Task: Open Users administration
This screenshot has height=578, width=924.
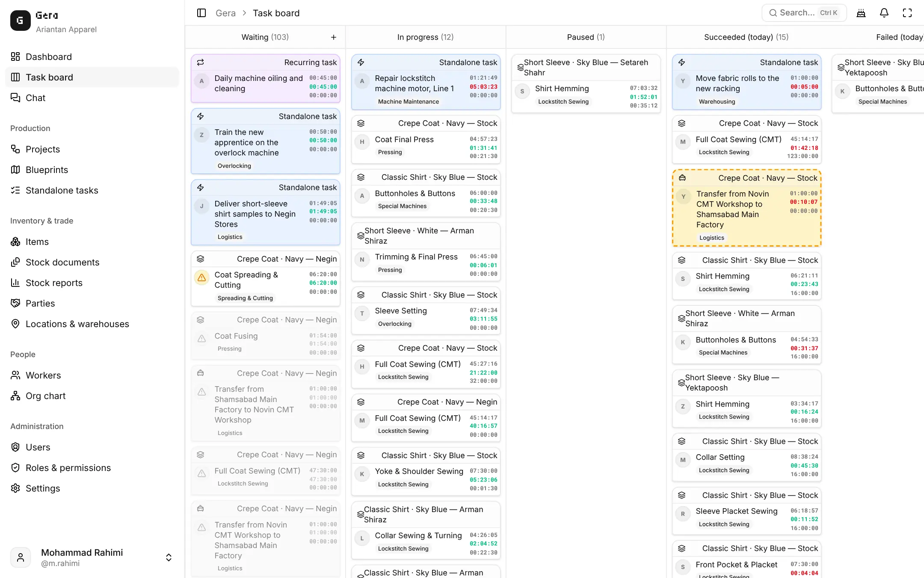Action: click(92, 447)
